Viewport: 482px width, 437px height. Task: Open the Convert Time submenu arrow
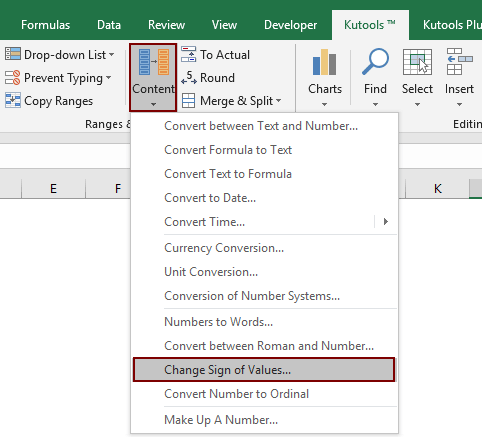386,222
